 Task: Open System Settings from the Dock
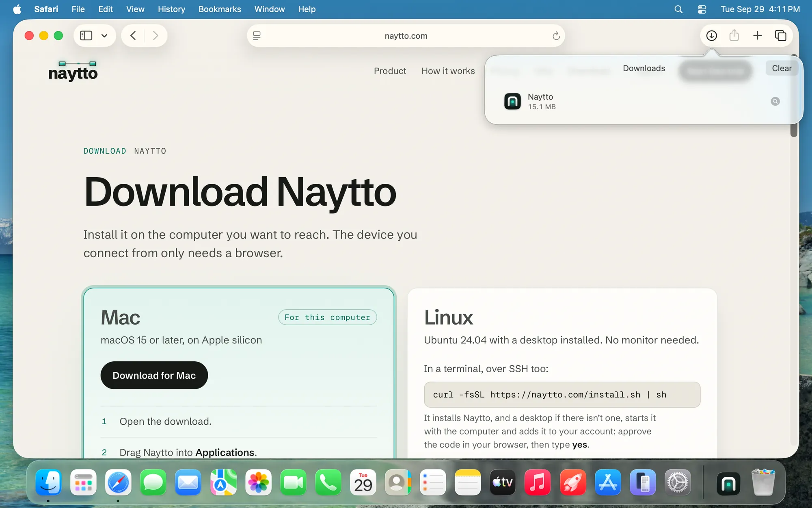click(x=678, y=482)
